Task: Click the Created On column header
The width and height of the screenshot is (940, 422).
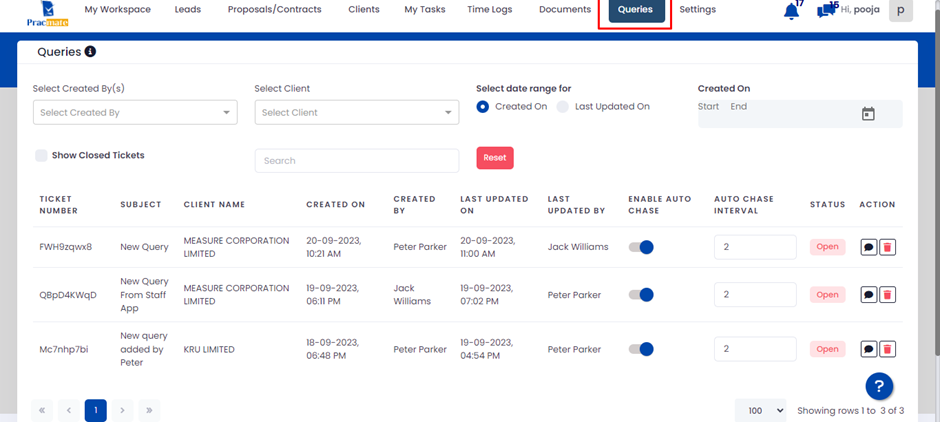Action: click(x=336, y=204)
